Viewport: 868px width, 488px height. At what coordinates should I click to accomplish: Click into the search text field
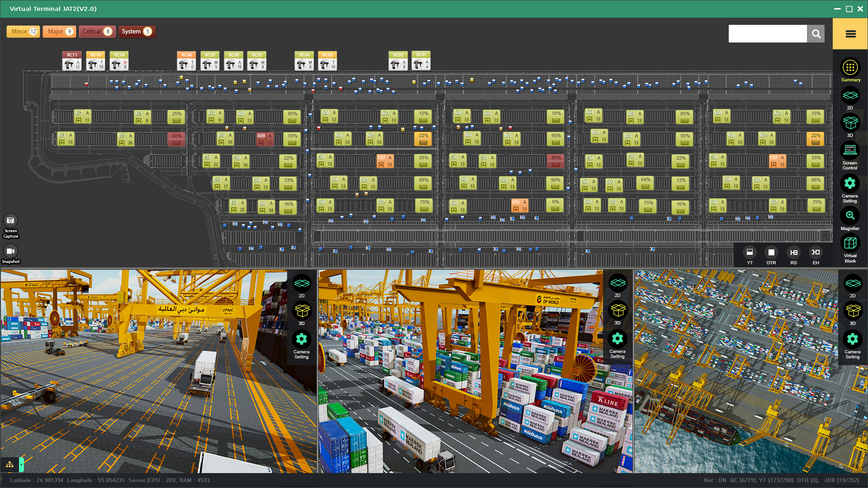point(767,34)
